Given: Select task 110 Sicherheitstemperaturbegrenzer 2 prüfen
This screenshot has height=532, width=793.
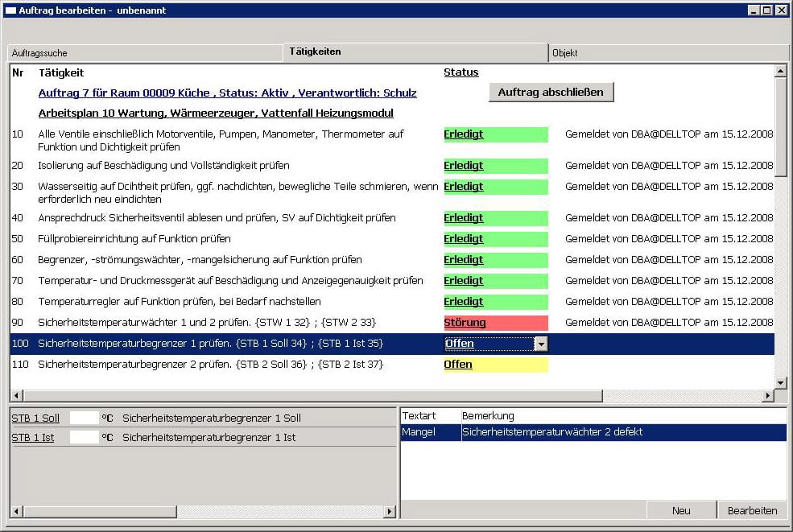Looking at the screenshot, I should pos(210,365).
